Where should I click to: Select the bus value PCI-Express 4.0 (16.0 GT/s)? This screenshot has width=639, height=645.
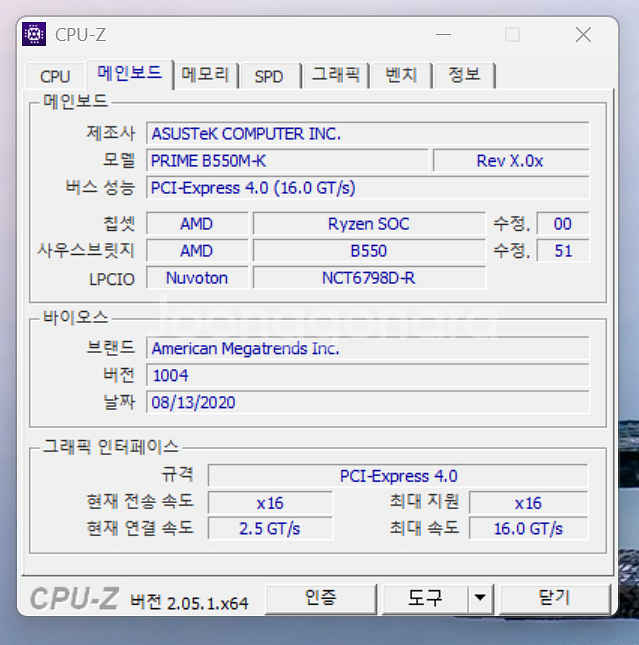[368, 188]
